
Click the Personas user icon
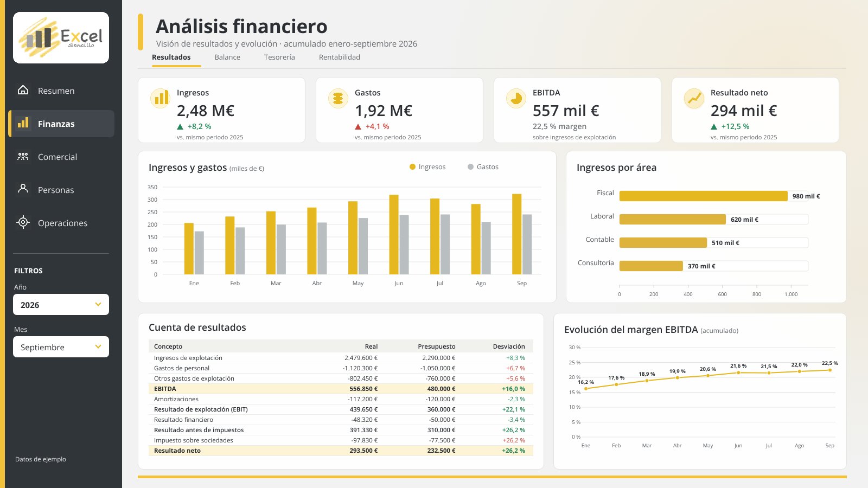[23, 189]
